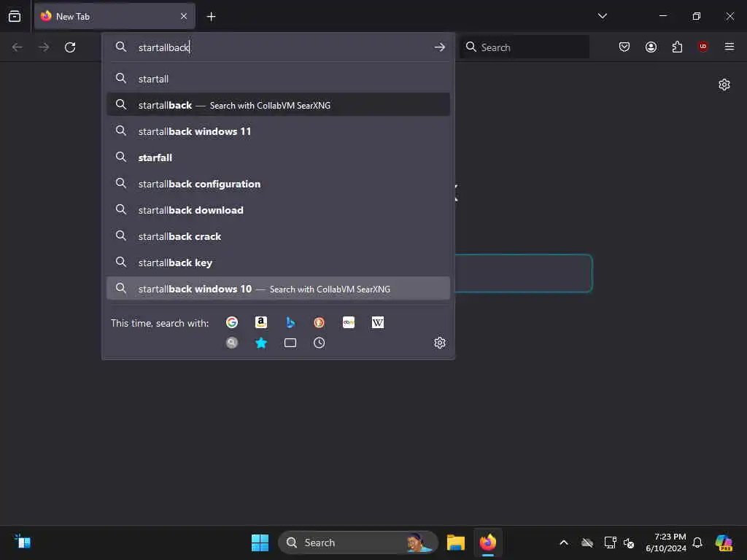Open search settings gear in the dropdown
This screenshot has height=560, width=747.
[x=439, y=343]
